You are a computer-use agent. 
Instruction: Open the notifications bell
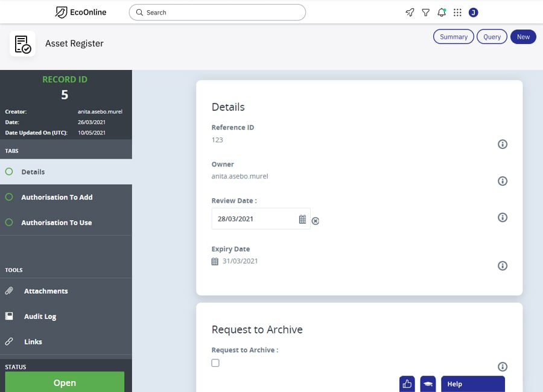coord(442,13)
